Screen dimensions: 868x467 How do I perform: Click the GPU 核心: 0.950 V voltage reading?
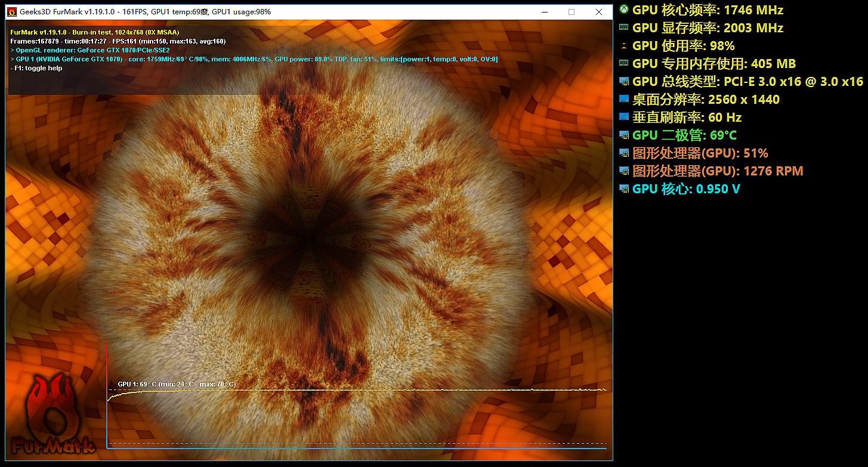688,188
